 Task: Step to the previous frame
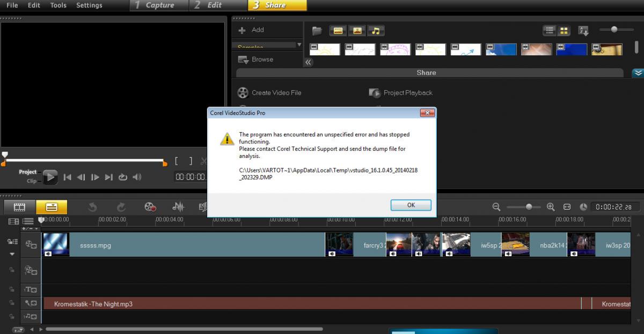pyautogui.click(x=81, y=177)
